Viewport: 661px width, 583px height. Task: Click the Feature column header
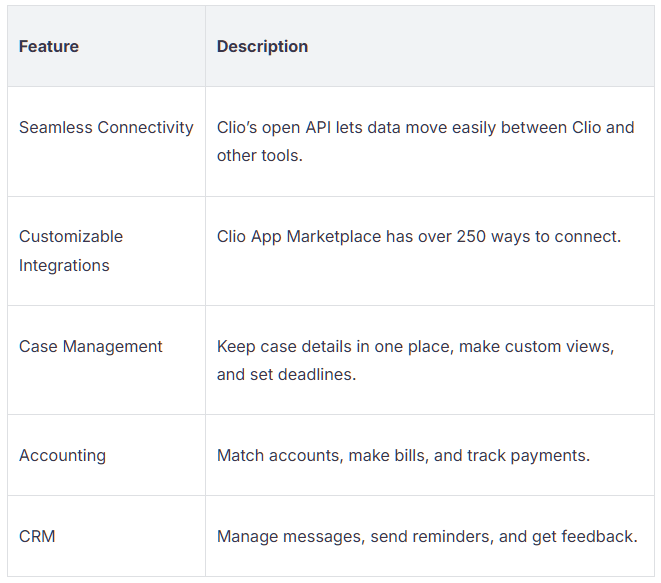48,46
